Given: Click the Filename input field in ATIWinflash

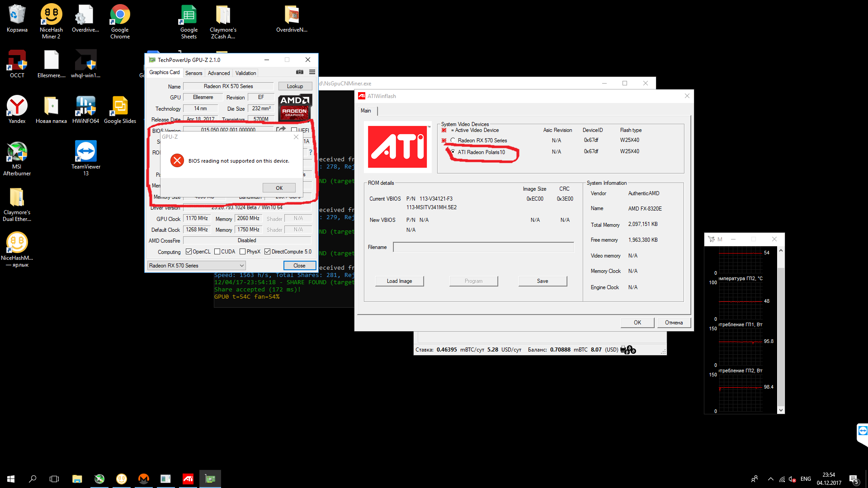Looking at the screenshot, I should 483,247.
